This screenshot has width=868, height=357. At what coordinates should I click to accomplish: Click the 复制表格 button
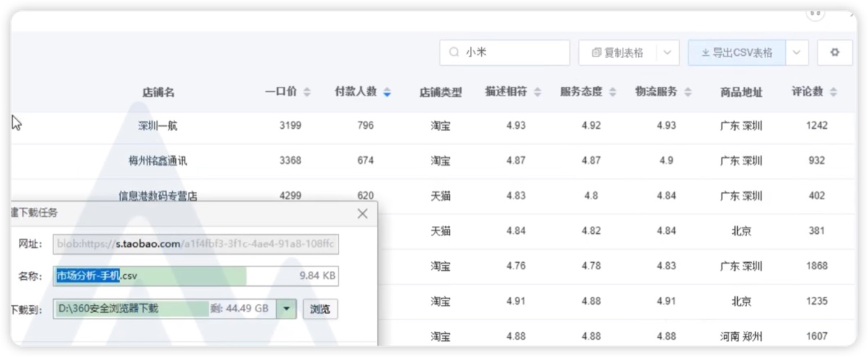[617, 53]
